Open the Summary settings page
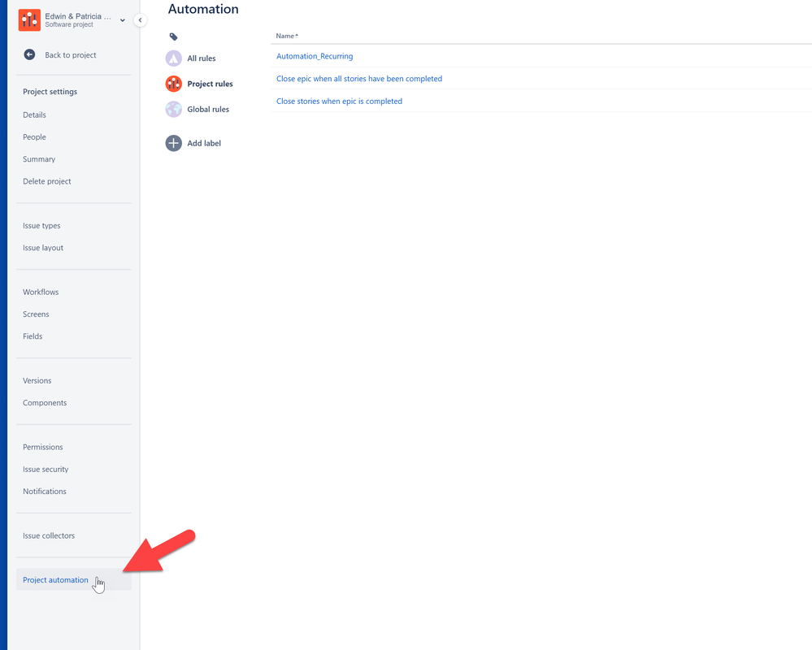This screenshot has height=650, width=812. (x=39, y=159)
